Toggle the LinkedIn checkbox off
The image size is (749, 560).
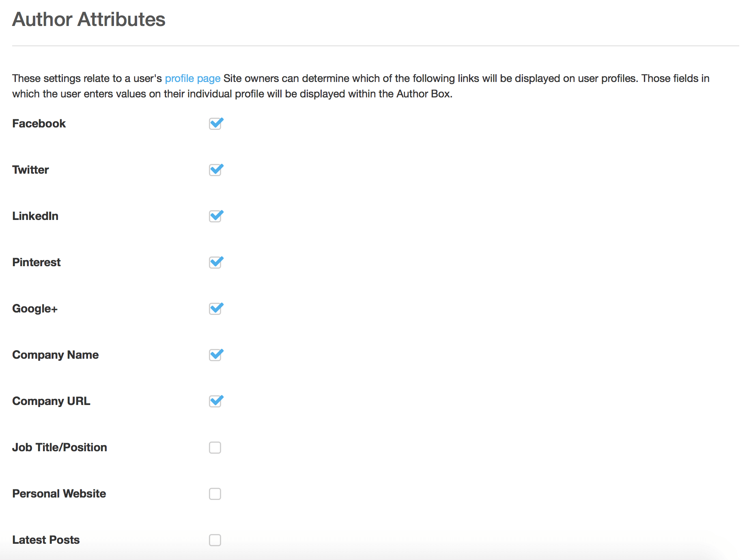[x=216, y=216]
